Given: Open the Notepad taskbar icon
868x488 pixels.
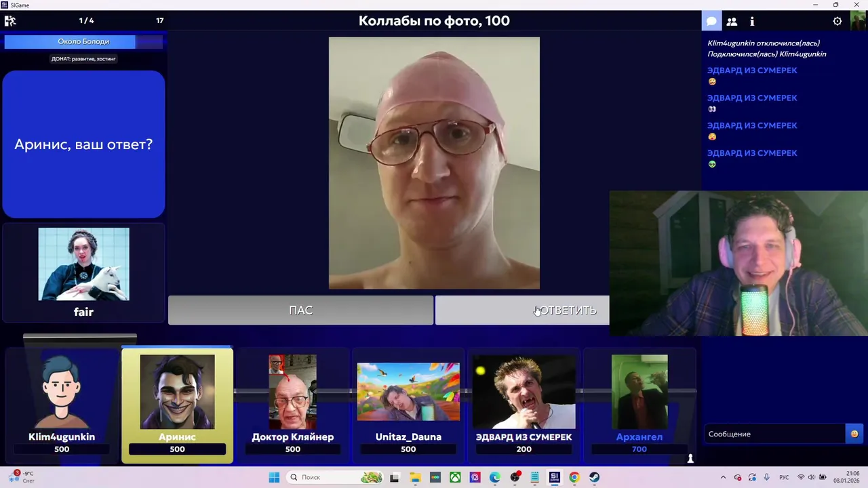Looking at the screenshot, I should [535, 477].
